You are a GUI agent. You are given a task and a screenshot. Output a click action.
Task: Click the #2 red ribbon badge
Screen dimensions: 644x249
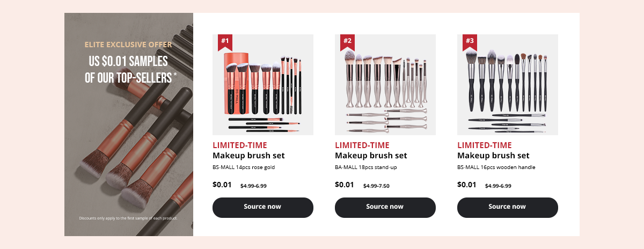pyautogui.click(x=347, y=42)
